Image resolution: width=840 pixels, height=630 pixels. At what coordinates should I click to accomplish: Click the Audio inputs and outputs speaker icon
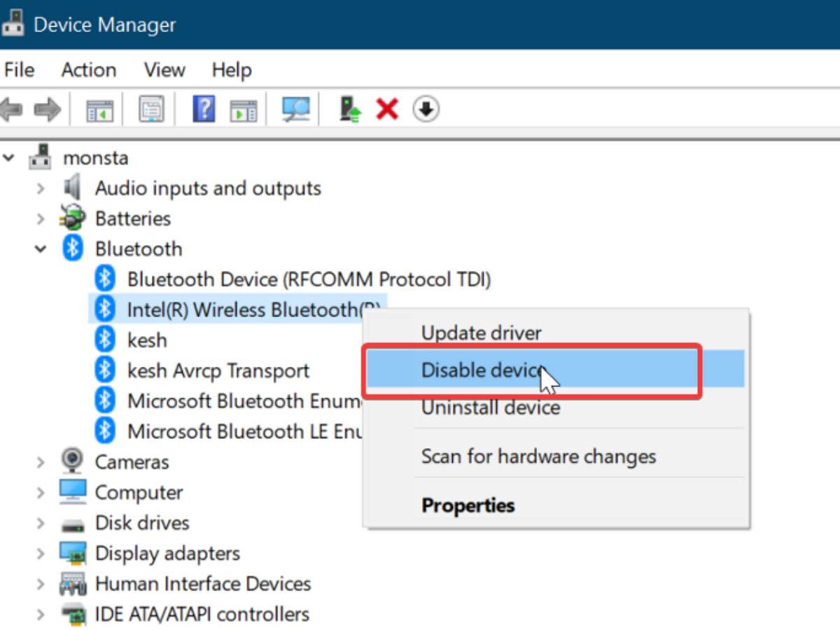pyautogui.click(x=73, y=188)
